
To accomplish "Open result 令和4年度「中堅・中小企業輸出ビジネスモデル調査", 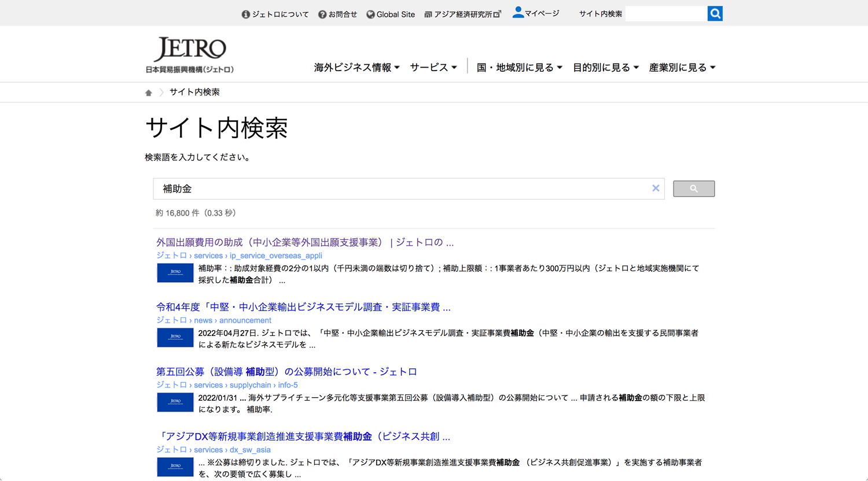I will pos(303,307).
